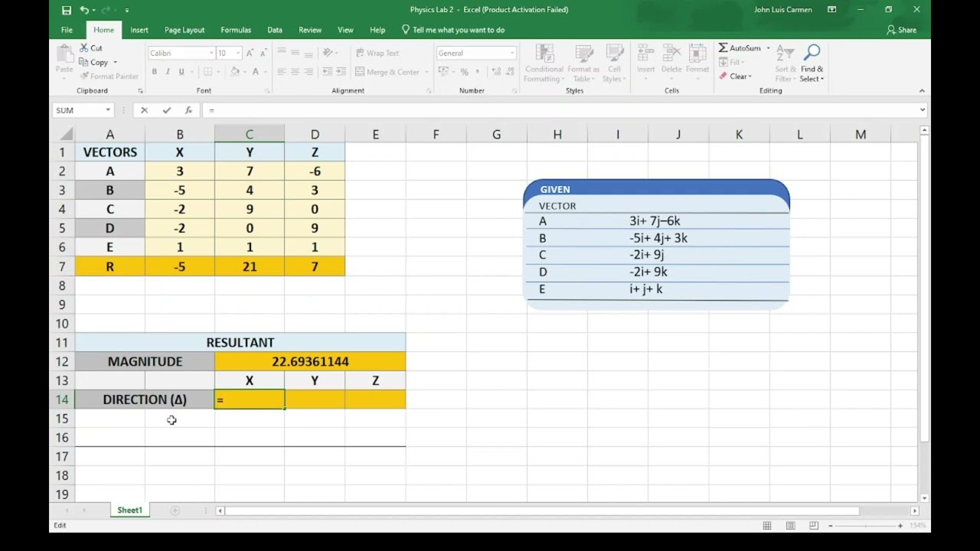Click the AutoSum sigma icon
This screenshot has height=551, width=980.
(x=723, y=47)
